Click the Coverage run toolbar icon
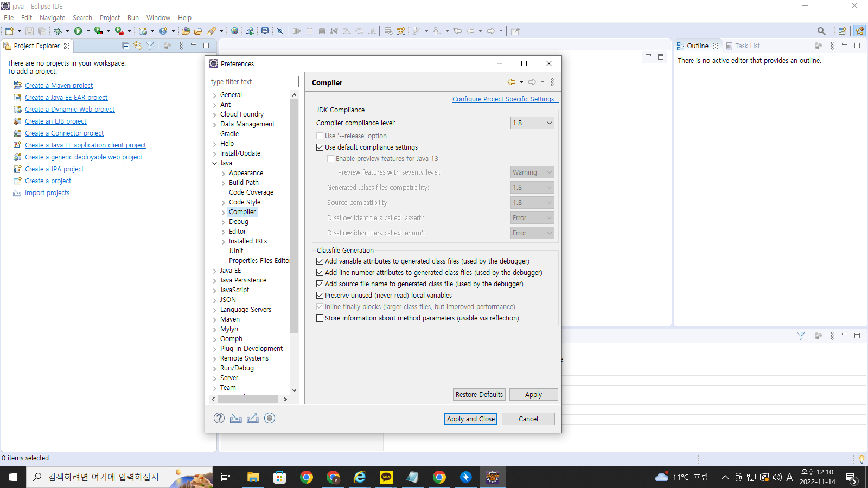This screenshot has height=488, width=868. click(x=98, y=31)
